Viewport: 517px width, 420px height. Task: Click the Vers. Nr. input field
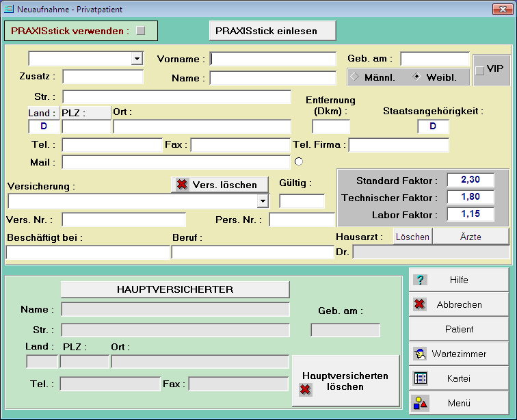[124, 220]
